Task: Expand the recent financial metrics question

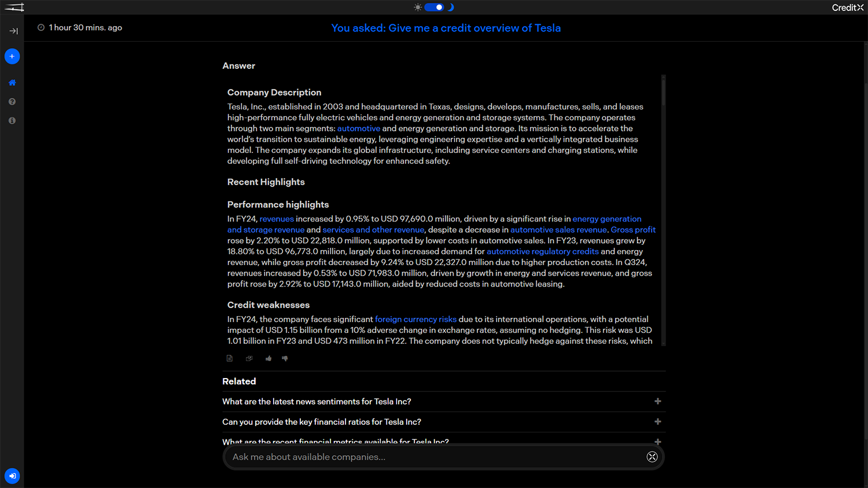Action: [x=658, y=441]
